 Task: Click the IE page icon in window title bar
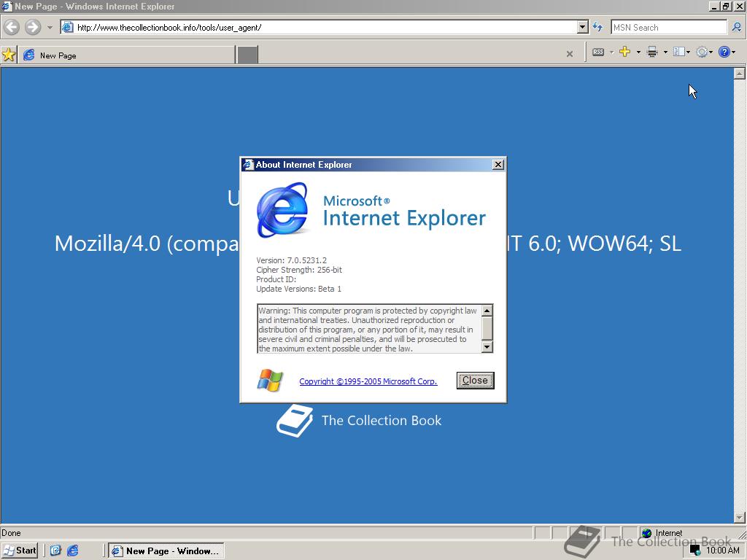tap(7, 6)
